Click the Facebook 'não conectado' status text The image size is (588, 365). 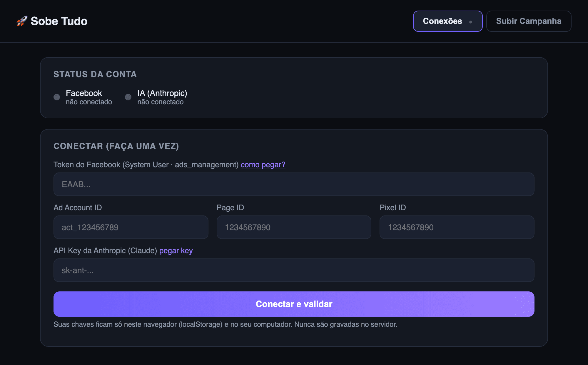(x=89, y=102)
